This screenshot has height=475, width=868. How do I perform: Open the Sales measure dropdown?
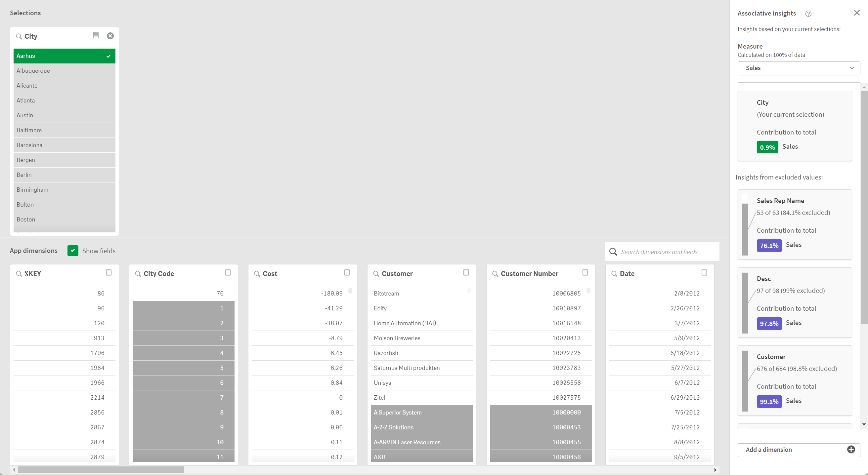tap(798, 68)
